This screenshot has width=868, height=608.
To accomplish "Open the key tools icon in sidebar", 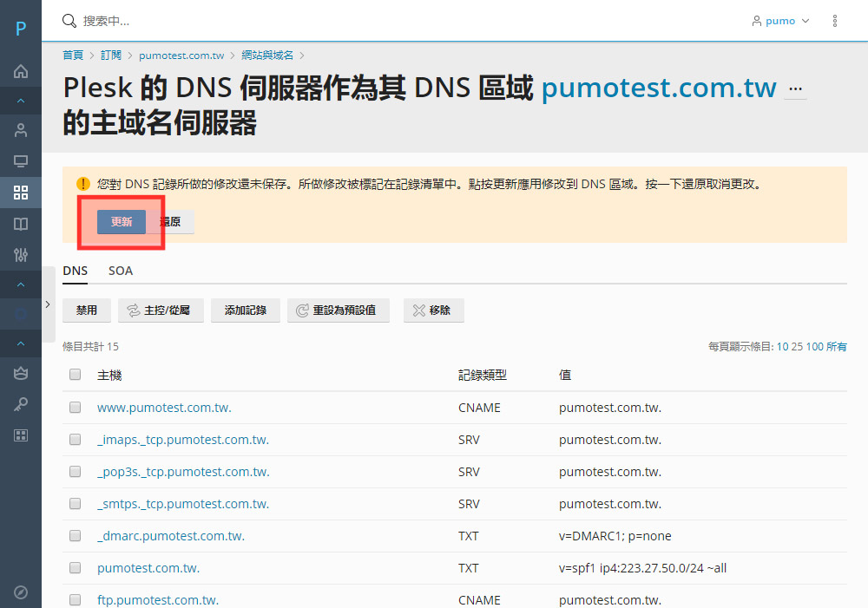I will click(21, 404).
